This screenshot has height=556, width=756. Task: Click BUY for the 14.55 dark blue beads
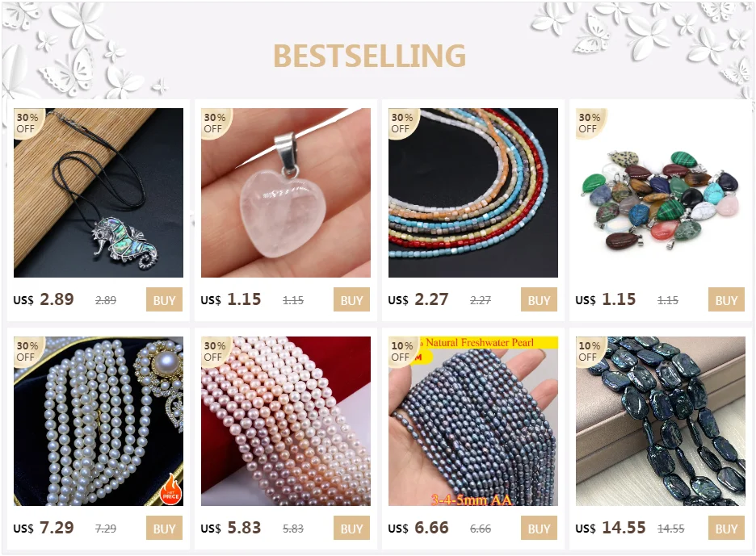tap(727, 528)
